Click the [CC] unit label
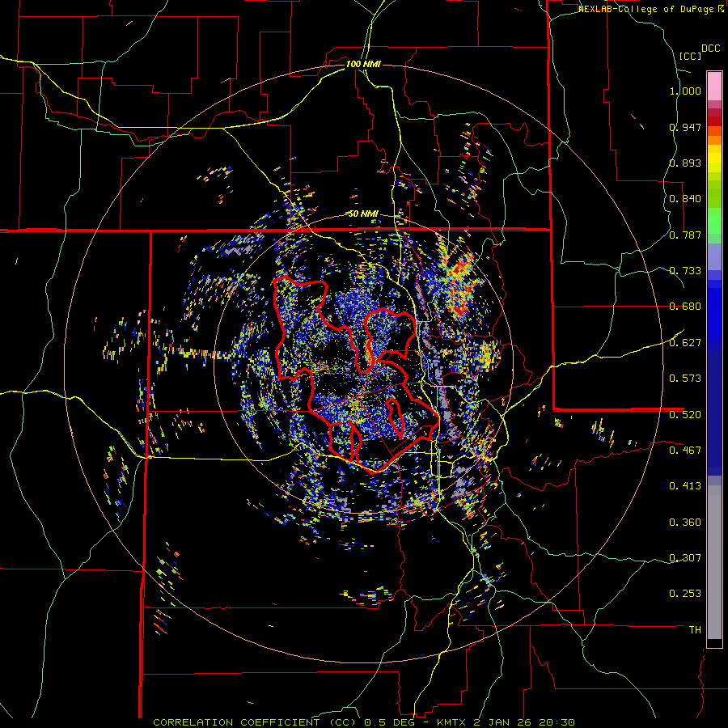This screenshot has height=728, width=728. pos(690,56)
